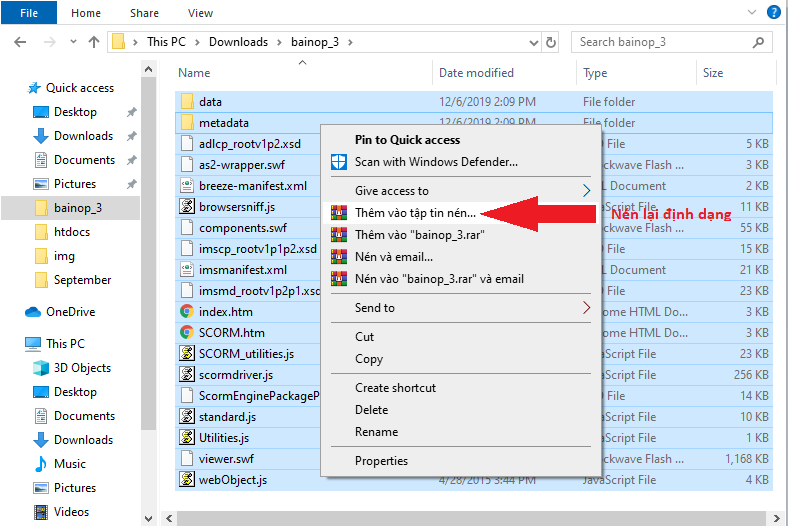
Task: Click the OneDrive cloud icon
Action: (x=33, y=312)
